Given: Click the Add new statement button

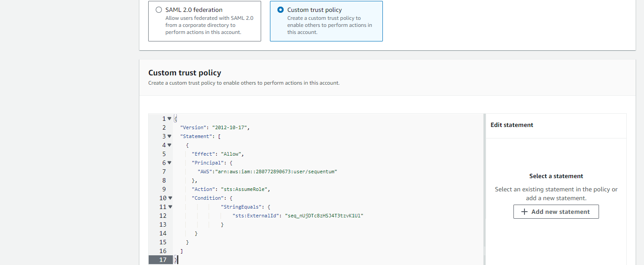Looking at the screenshot, I should point(556,212).
